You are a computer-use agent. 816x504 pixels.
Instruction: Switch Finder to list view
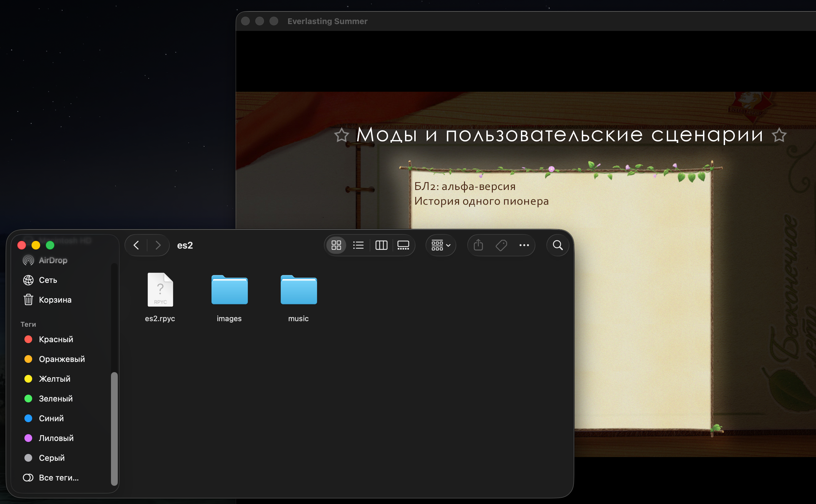point(358,245)
